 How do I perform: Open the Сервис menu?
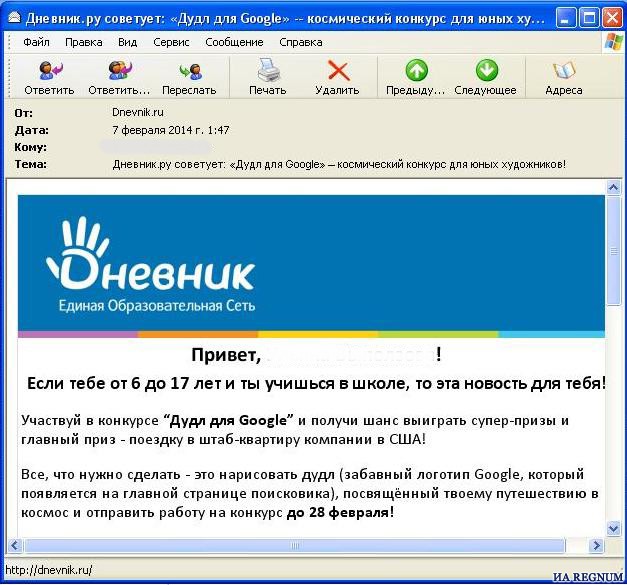pos(171,42)
